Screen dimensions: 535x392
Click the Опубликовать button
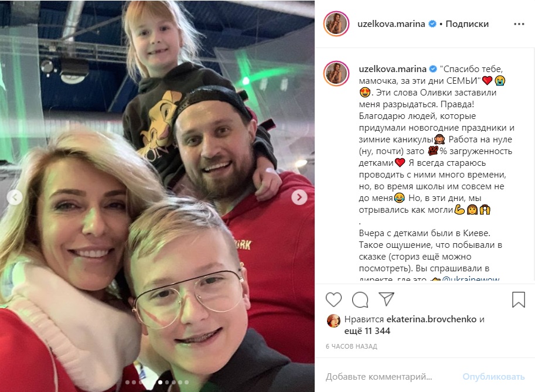[x=493, y=377]
